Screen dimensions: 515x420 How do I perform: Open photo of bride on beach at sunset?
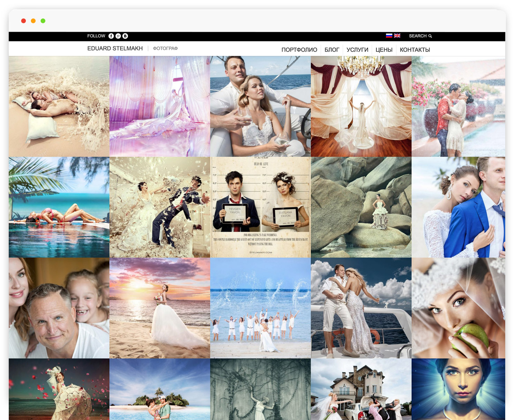tap(160, 308)
